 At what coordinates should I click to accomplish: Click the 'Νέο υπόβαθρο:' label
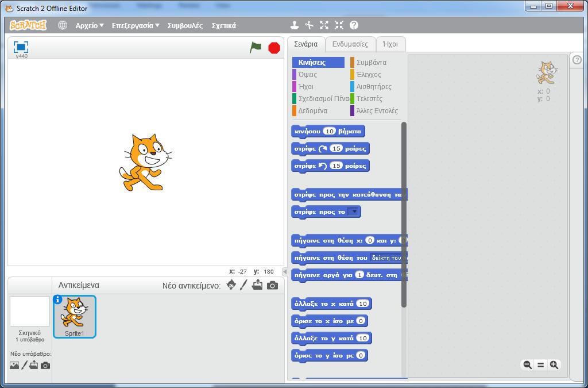tap(31, 354)
